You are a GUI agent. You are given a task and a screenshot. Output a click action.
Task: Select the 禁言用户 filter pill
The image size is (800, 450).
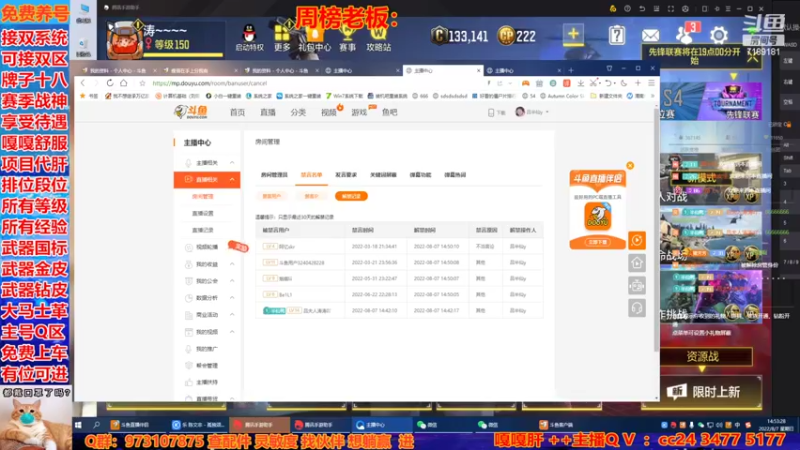(272, 196)
